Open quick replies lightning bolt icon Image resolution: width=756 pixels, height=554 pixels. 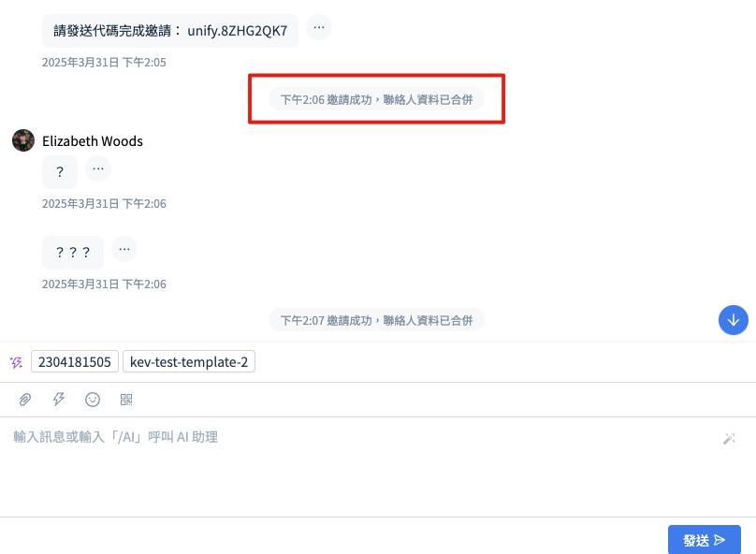pyautogui.click(x=59, y=400)
